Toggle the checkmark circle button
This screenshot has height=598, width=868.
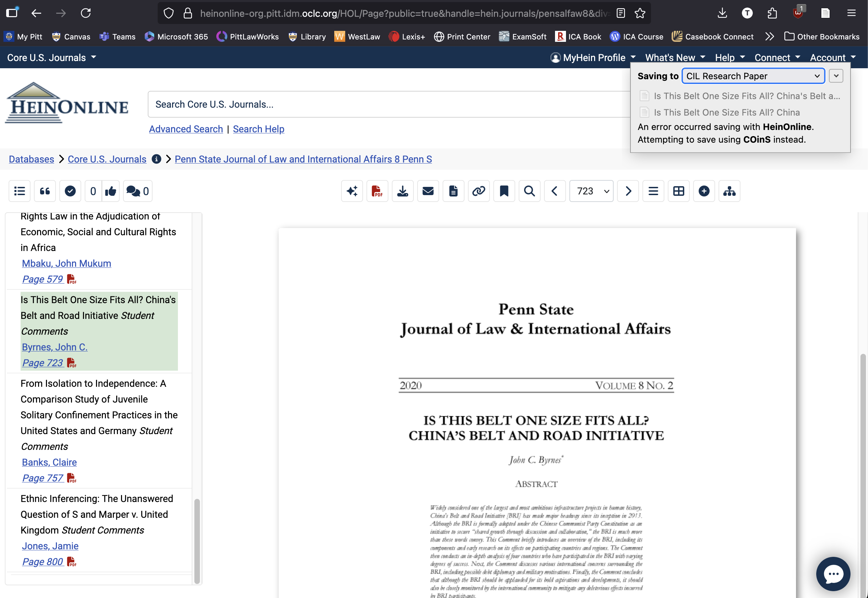70,191
